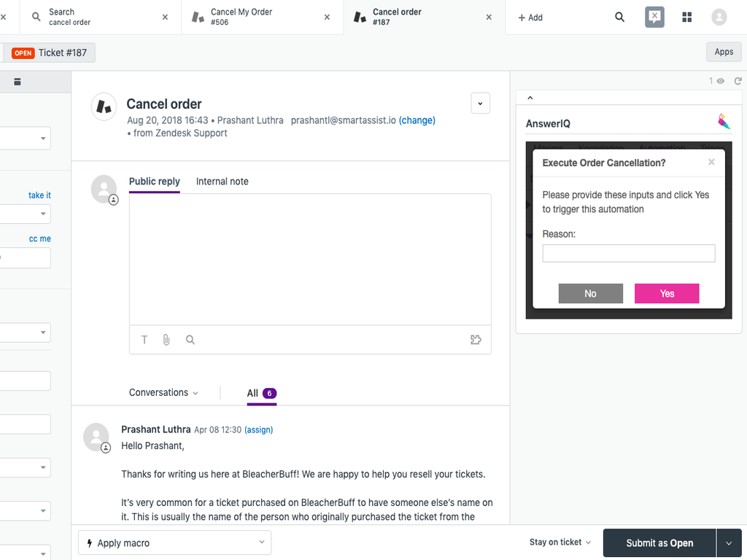Viewport: 747px width, 560px height.
Task: Click Yes to execute order cancellation
Action: tap(667, 293)
